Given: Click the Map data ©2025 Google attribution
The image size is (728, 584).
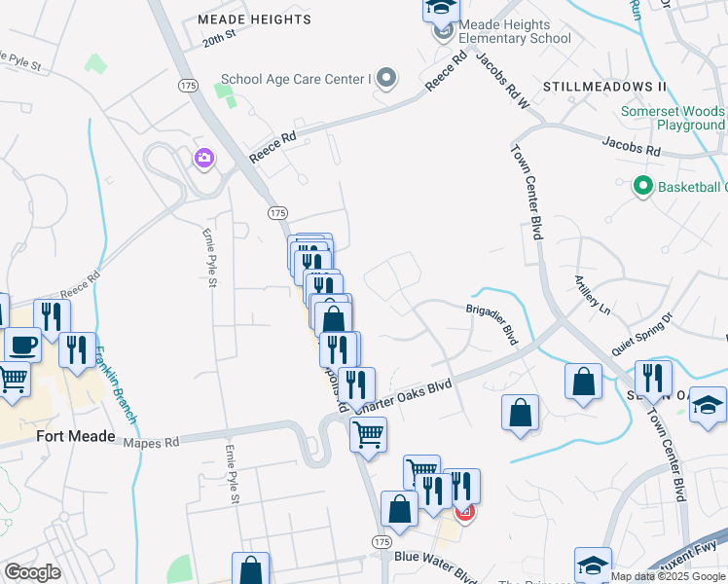Looking at the screenshot, I should [x=668, y=577].
